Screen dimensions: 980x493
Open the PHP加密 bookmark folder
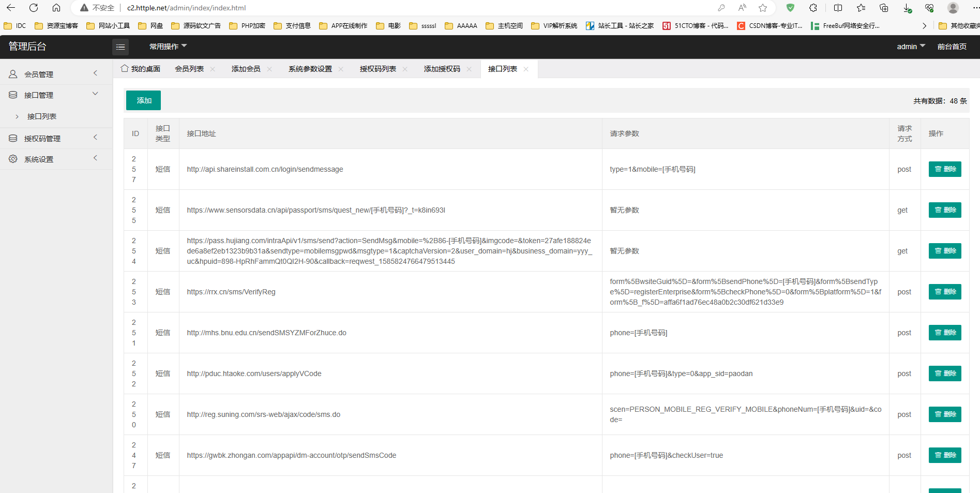point(247,26)
